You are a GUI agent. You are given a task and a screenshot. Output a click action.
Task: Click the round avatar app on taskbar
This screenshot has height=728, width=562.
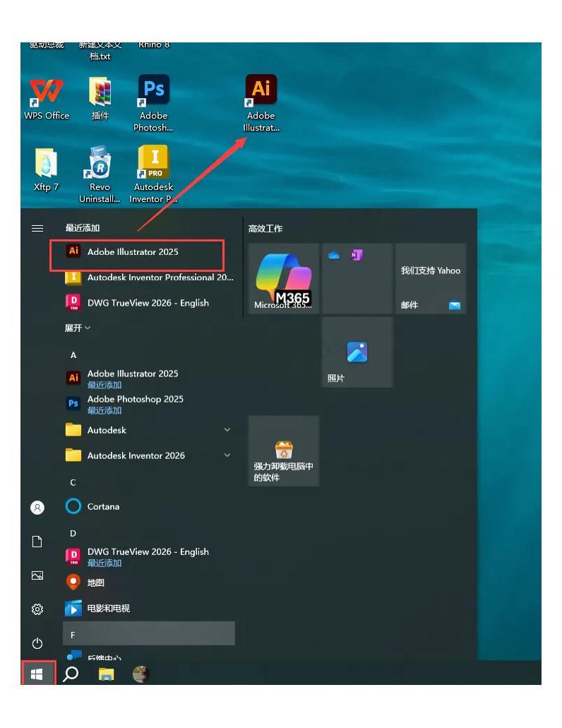coord(140,674)
